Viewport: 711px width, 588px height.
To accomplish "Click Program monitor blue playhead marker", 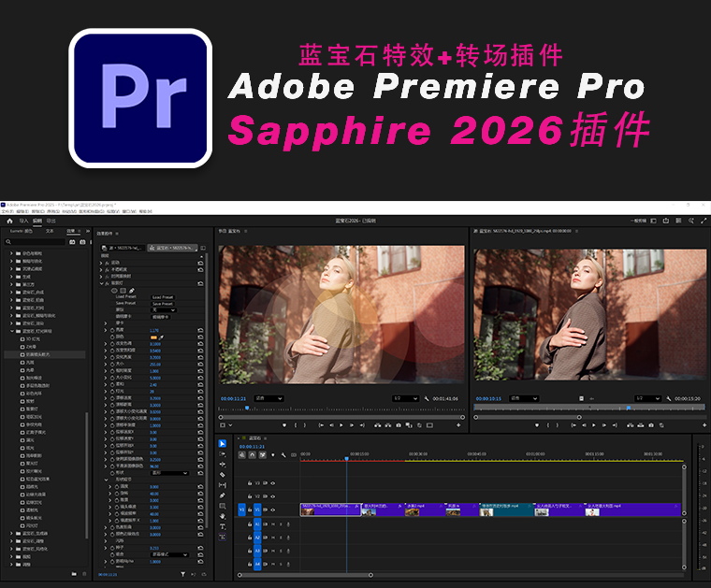I will click(x=247, y=409).
